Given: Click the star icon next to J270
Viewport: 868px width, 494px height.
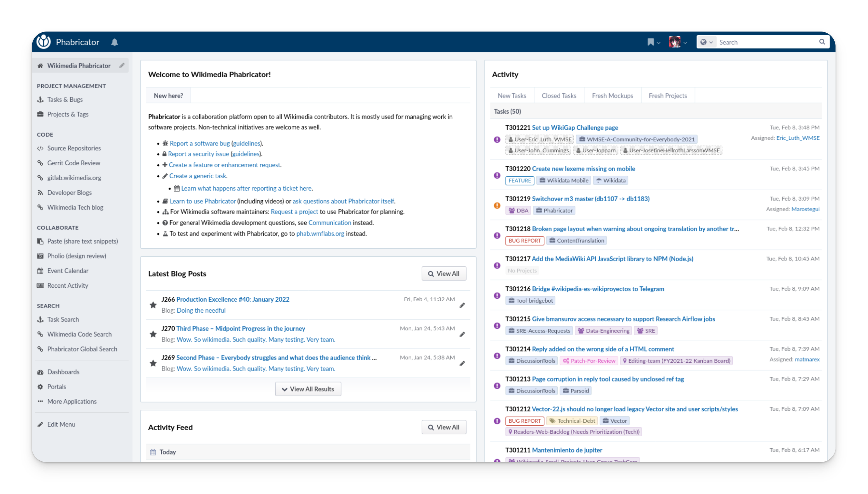Looking at the screenshot, I should coord(153,334).
